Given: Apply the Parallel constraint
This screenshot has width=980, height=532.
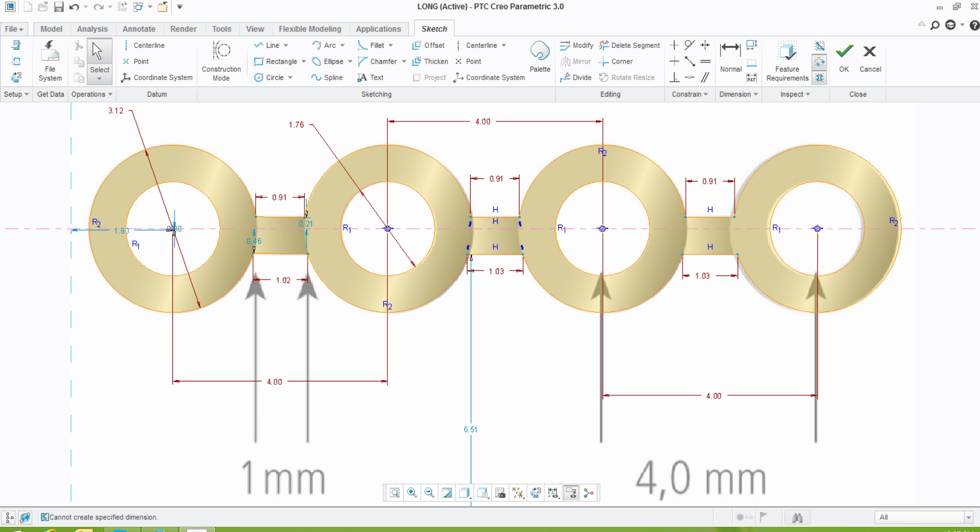Looking at the screenshot, I should point(705,77).
